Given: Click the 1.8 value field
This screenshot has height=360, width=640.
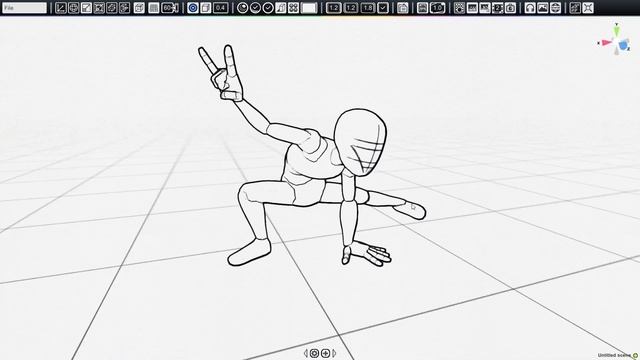Looking at the screenshot, I should click(x=367, y=8).
